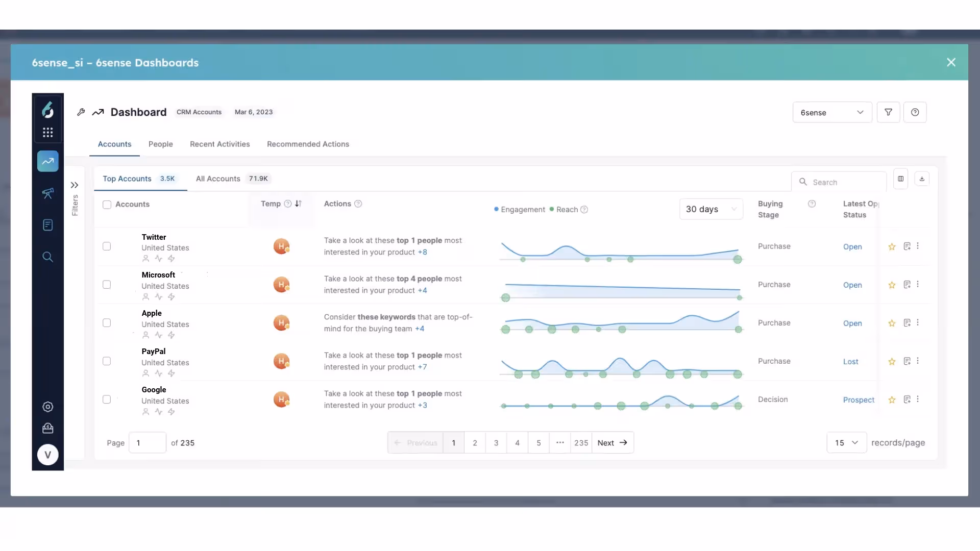This screenshot has width=980, height=551.
Task: Check the PayPal account checkbox
Action: click(107, 361)
